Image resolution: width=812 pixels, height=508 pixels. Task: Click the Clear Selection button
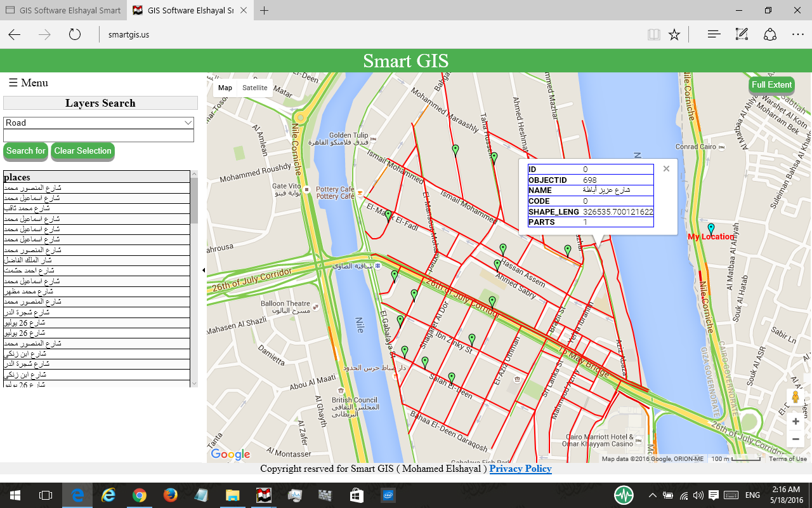(x=82, y=151)
